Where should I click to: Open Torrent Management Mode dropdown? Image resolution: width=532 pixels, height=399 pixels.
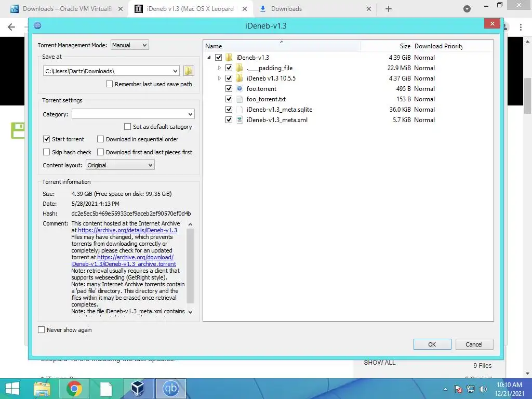tap(129, 45)
